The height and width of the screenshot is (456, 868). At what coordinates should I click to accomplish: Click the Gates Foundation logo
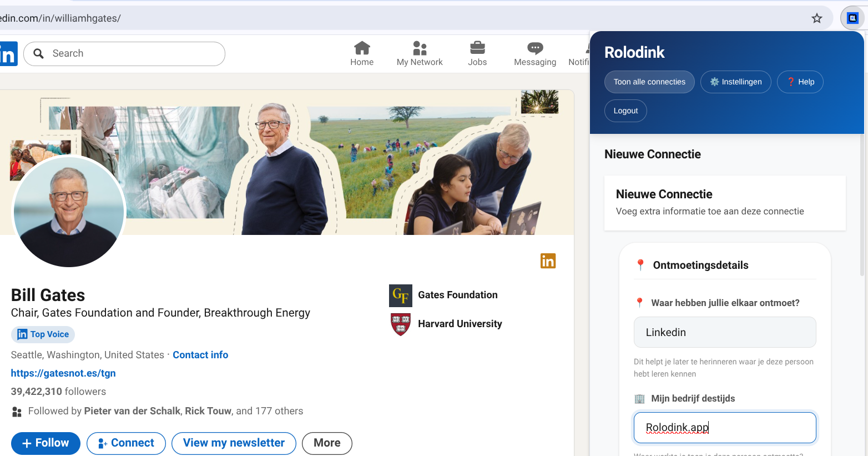[x=400, y=295]
